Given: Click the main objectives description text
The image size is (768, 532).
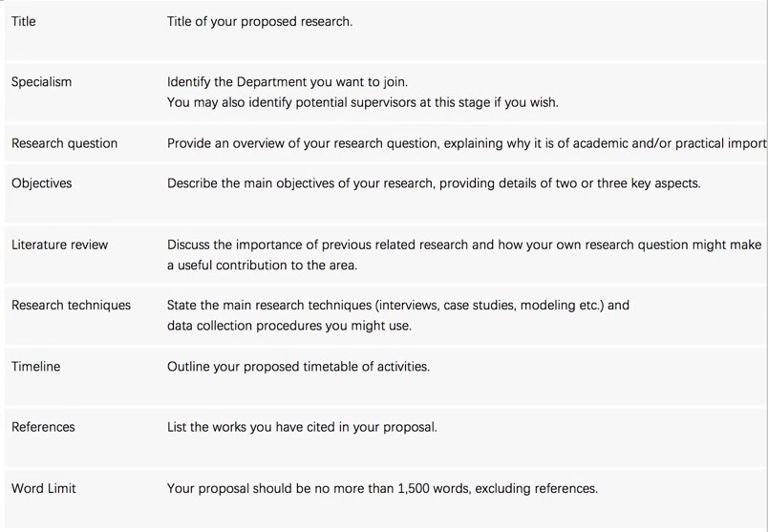Looking at the screenshot, I should [434, 183].
